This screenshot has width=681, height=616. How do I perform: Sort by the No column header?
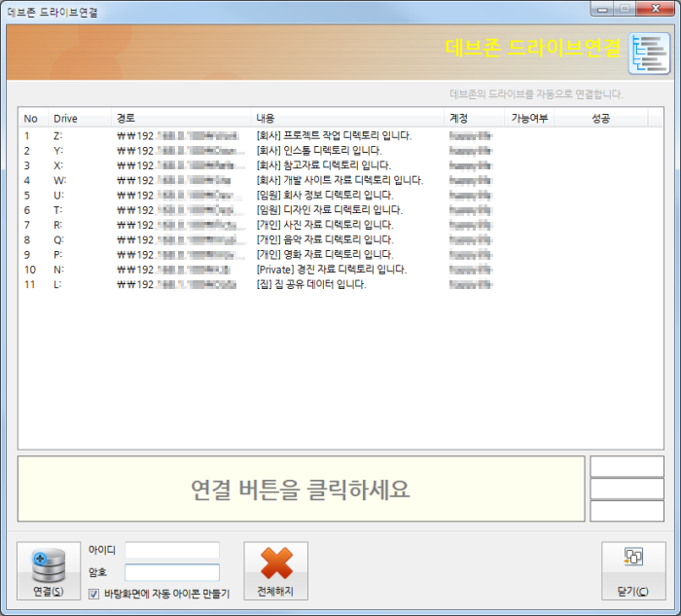pos(33,118)
